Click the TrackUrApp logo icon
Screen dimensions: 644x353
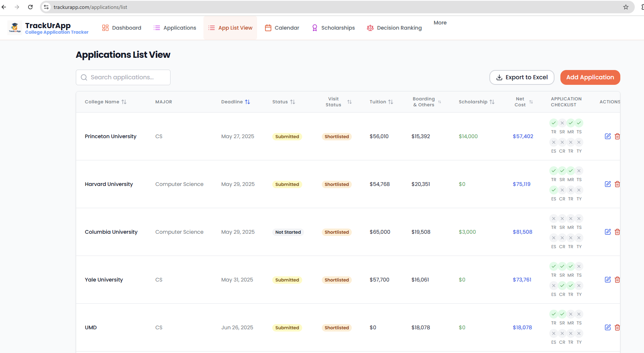15,27
